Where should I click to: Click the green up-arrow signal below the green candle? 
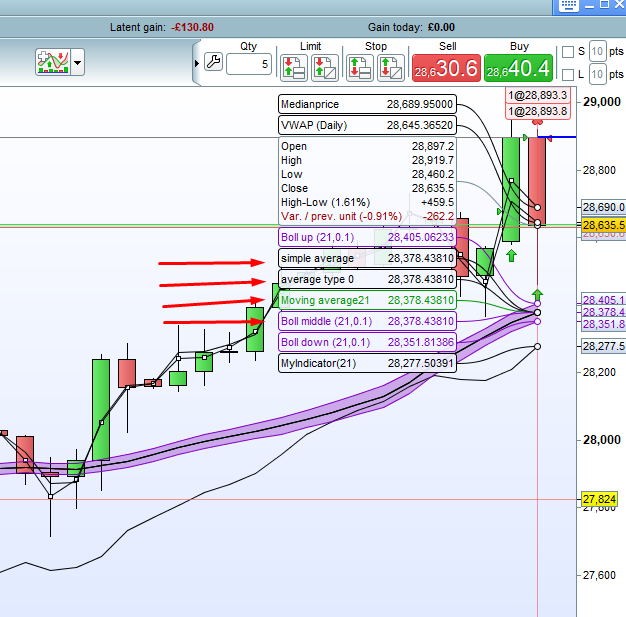[511, 256]
